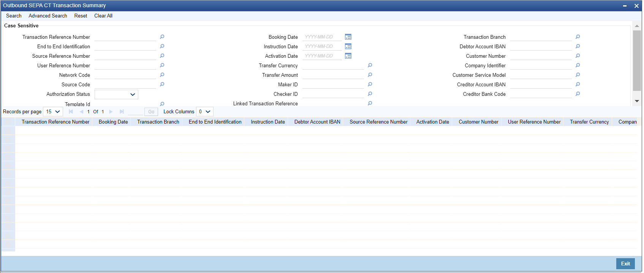This screenshot has width=644, height=273.
Task: Focus the Transfer Amount input field
Action: coord(333,75)
